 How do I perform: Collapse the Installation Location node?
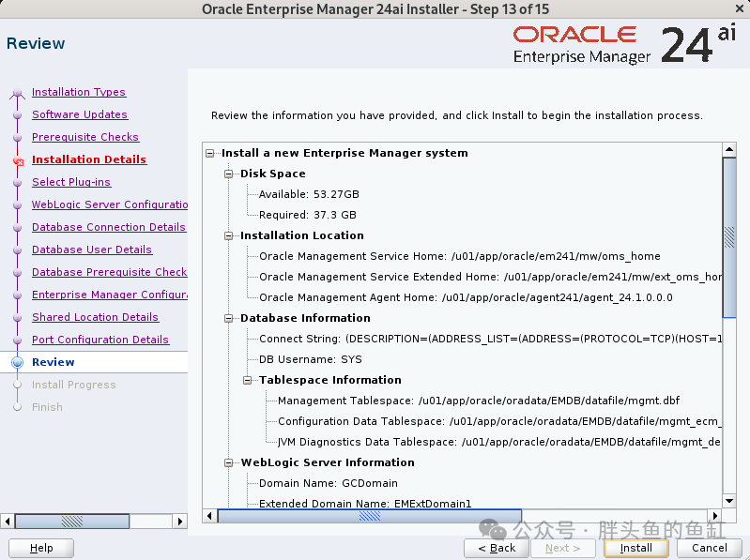coord(229,236)
